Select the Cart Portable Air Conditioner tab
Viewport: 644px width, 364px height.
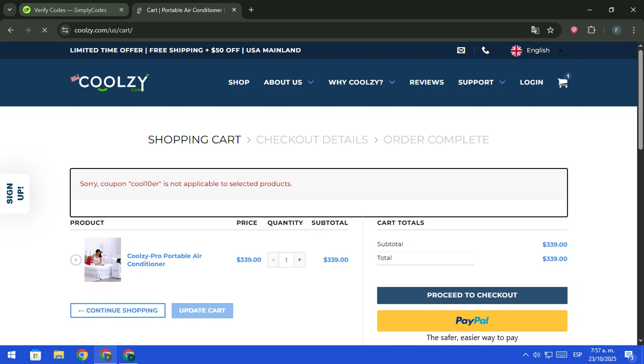point(185,10)
